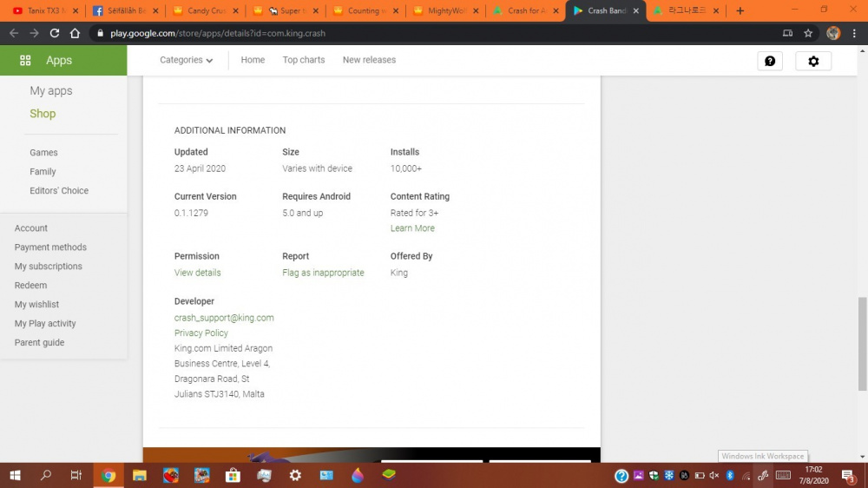The image size is (868, 488).
Task: Open My subscriptions
Action: click(48, 267)
